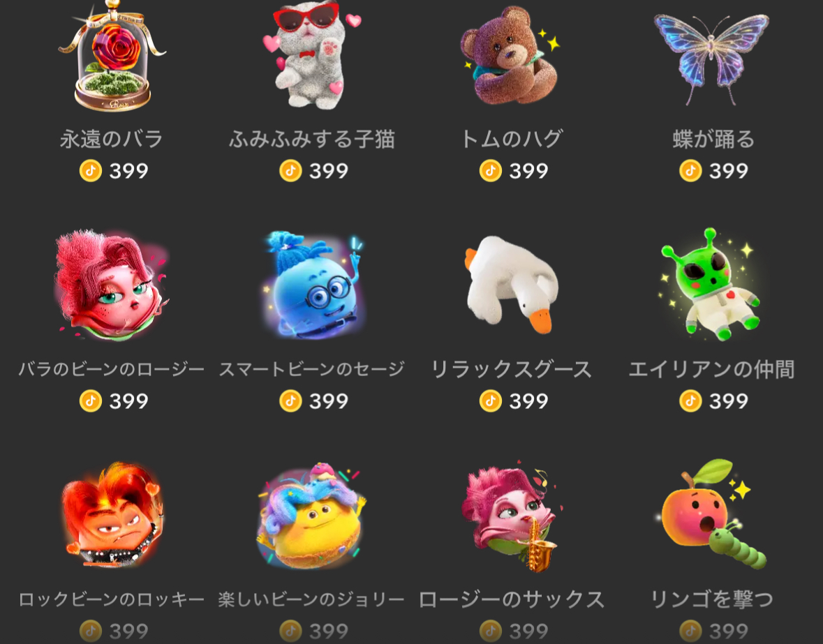Select the eternal rose in glass dome gift
823x644 pixels.
pyautogui.click(x=112, y=56)
